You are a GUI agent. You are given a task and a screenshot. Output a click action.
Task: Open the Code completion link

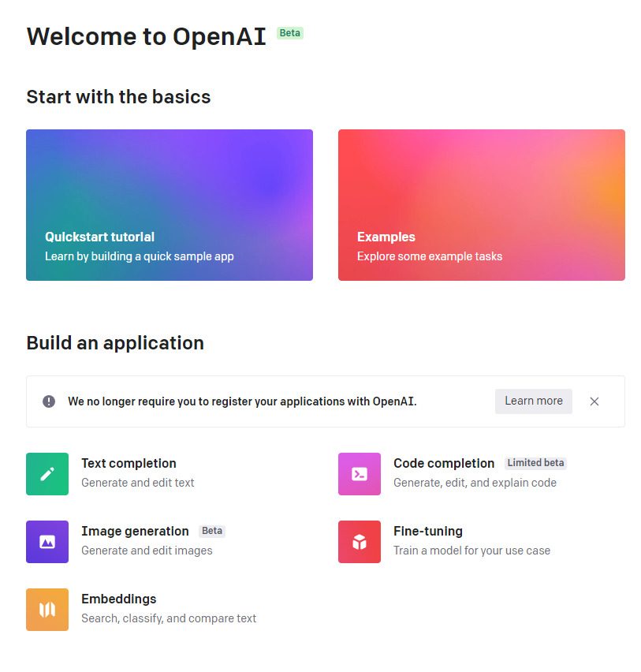pos(444,463)
